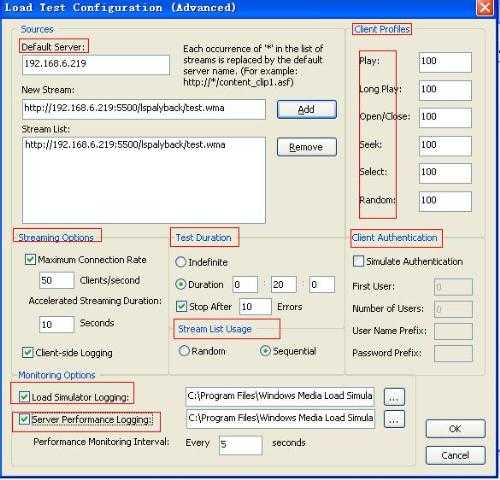The height and width of the screenshot is (480, 500).
Task: Browse for Server Performance log location
Action: coord(394,419)
